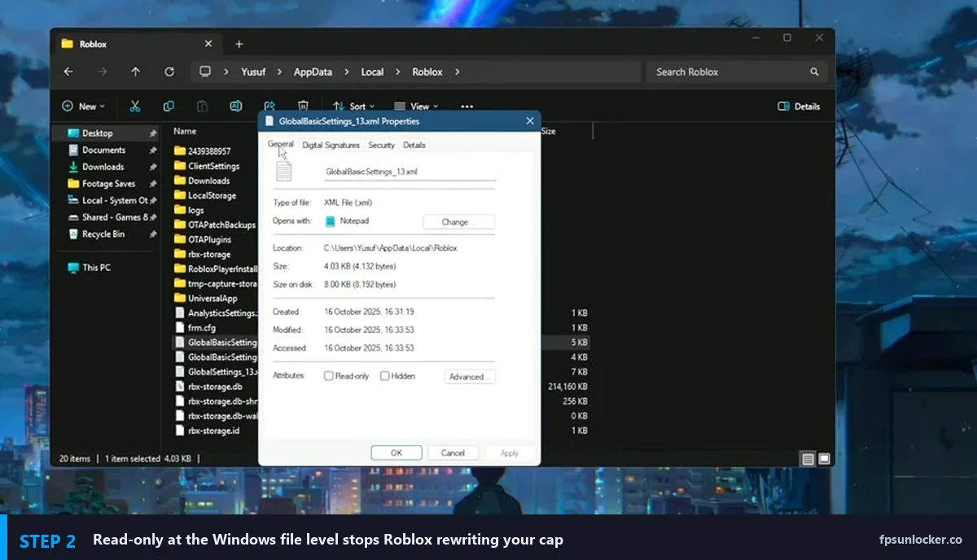
Task: Switch to the Digital Signatures tab
Action: (331, 145)
